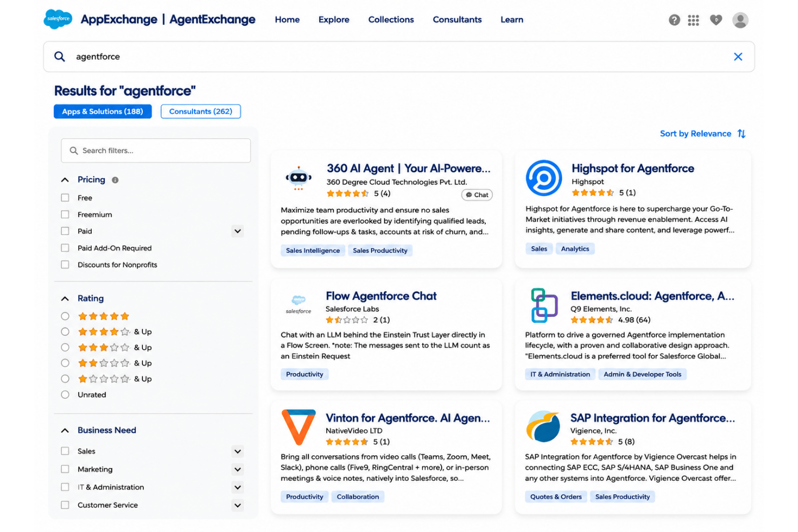Open Collections nav item
The width and height of the screenshot is (798, 532).
(x=391, y=19)
